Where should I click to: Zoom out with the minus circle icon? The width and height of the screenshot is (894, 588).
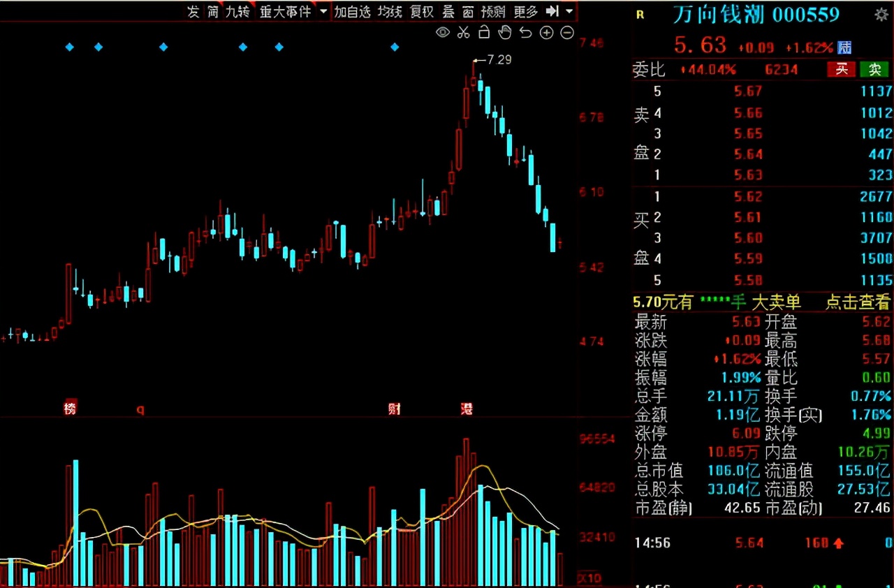(567, 32)
